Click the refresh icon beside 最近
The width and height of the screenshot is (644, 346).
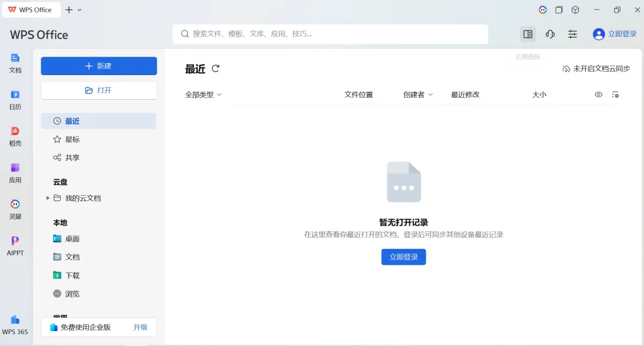(216, 69)
